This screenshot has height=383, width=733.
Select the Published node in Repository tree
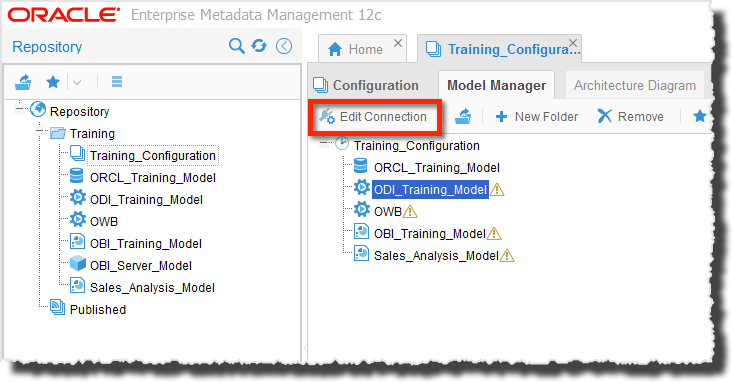click(x=98, y=310)
